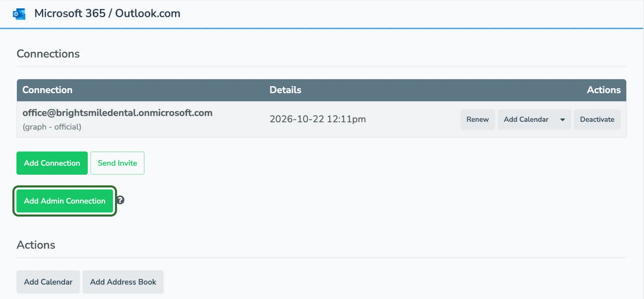Click the Connection column header
The height and width of the screenshot is (299, 644).
coord(47,90)
